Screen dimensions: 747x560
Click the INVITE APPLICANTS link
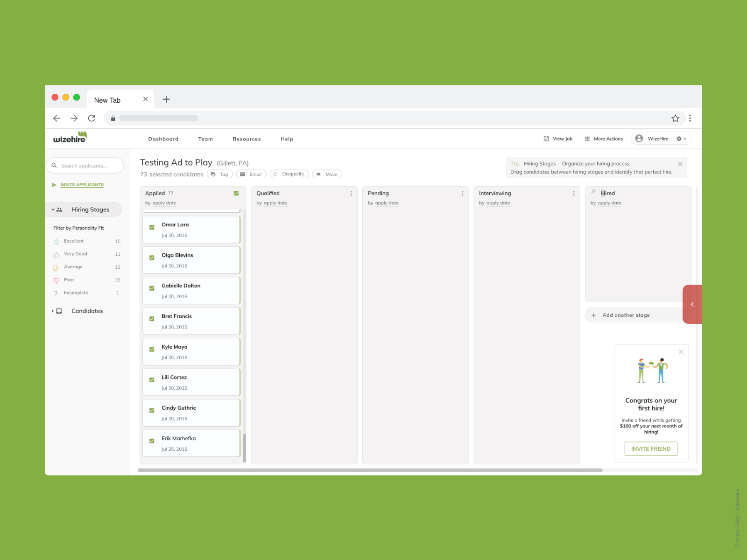coord(82,185)
